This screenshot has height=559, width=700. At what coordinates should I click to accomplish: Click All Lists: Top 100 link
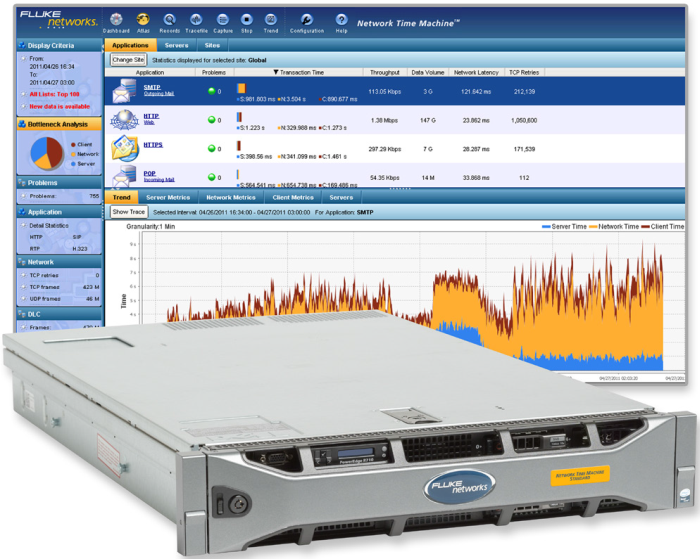54,94
